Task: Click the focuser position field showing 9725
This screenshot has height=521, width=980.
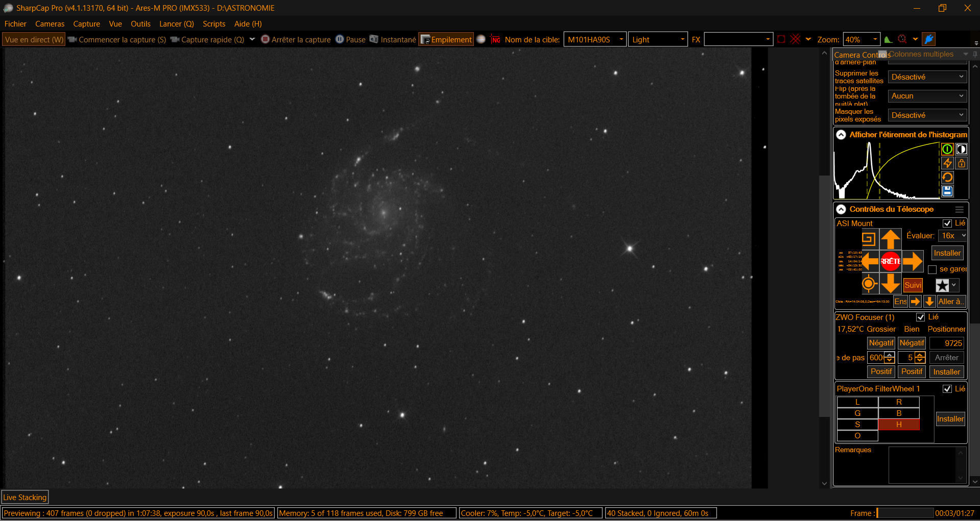Action: 946,343
